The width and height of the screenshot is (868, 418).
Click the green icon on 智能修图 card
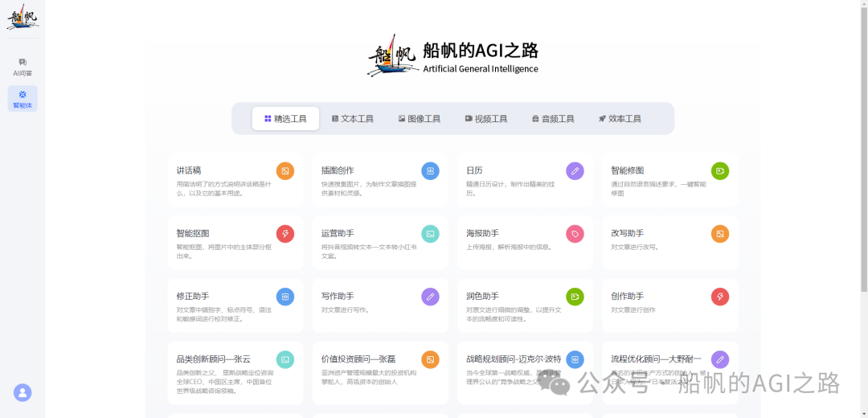[720, 171]
